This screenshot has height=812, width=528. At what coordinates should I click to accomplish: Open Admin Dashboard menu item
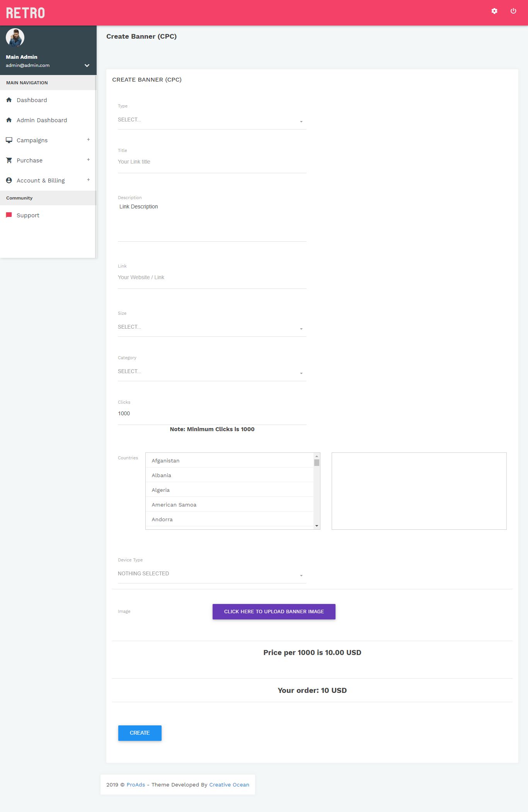coord(42,120)
